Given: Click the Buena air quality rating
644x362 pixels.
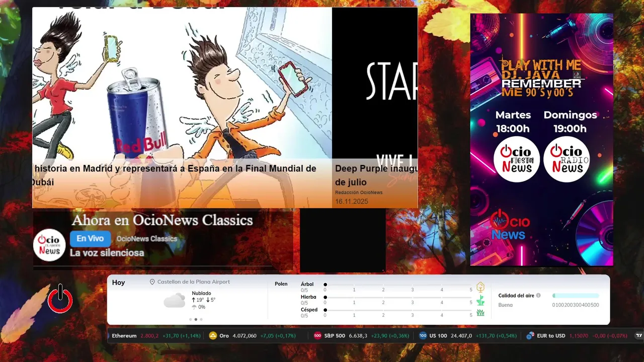Looking at the screenshot, I should point(505,305).
